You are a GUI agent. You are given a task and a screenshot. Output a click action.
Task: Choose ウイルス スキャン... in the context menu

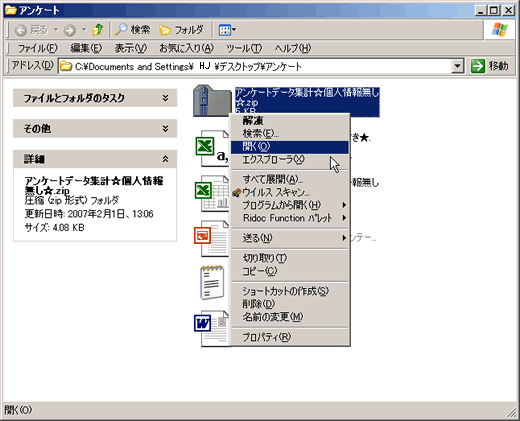(x=290, y=192)
